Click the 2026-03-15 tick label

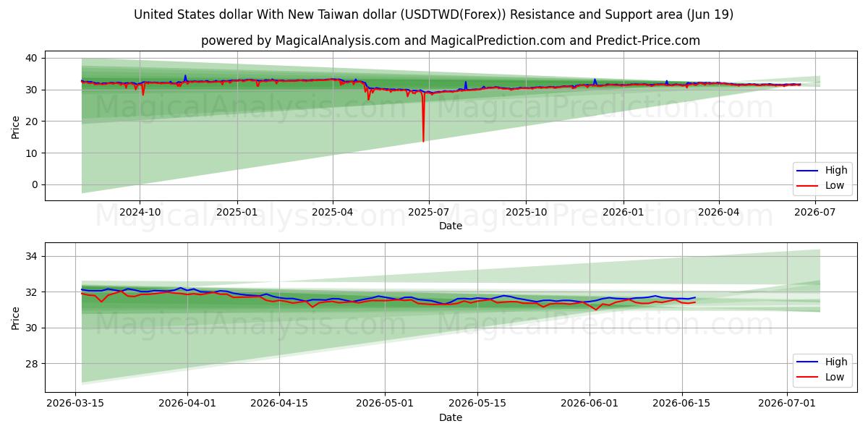(76, 404)
